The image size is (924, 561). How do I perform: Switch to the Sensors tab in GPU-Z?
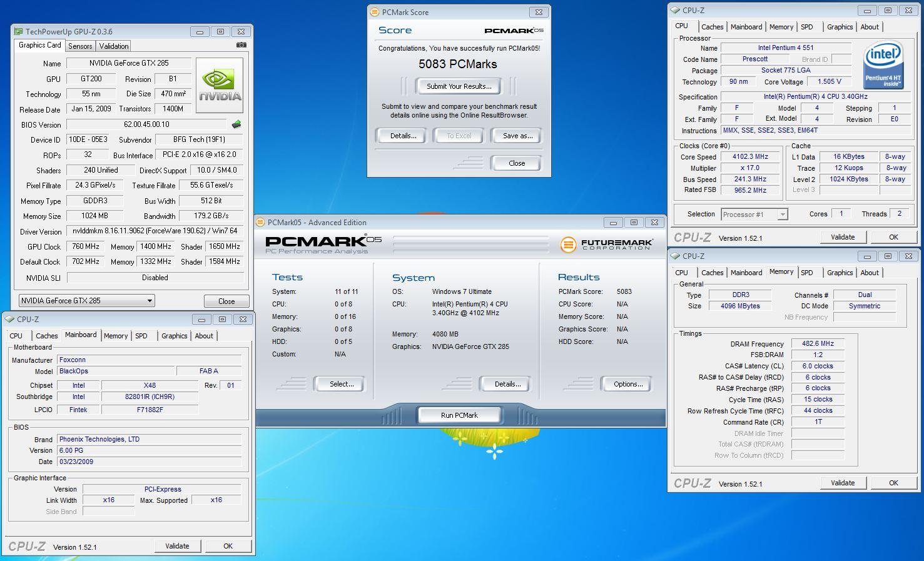point(80,46)
